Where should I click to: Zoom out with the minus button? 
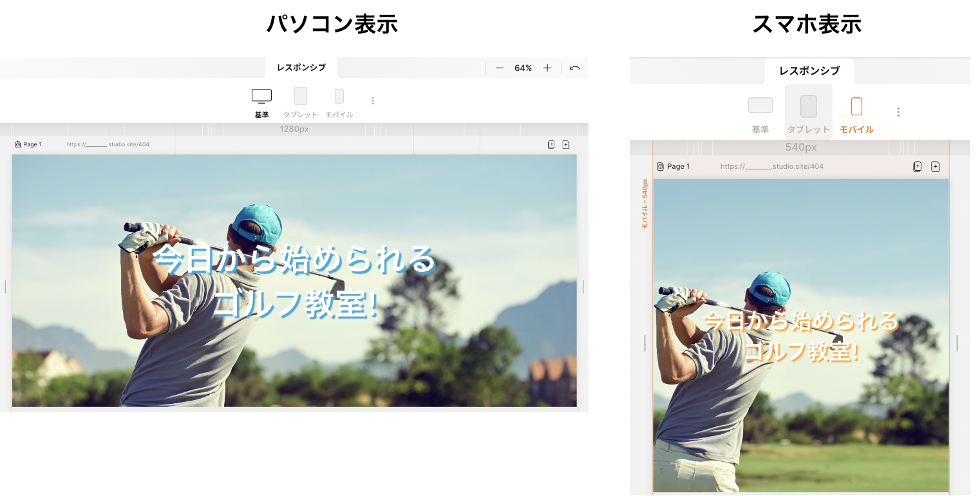(x=499, y=68)
